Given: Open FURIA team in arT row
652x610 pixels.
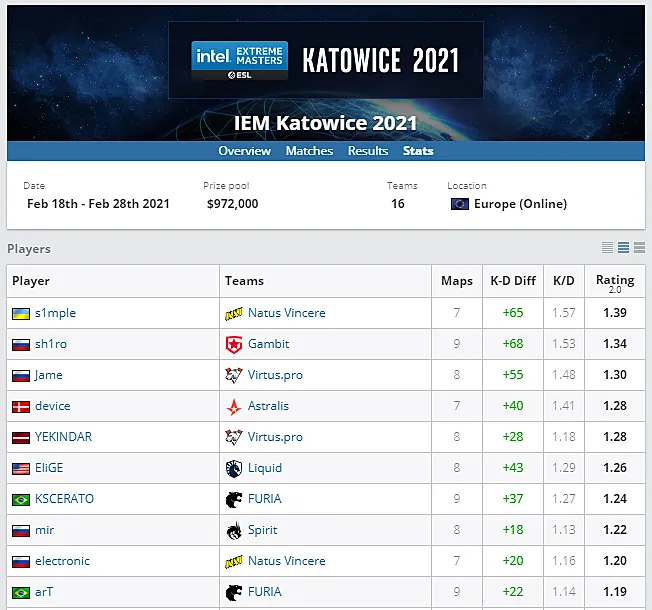Looking at the screenshot, I should tap(264, 592).
